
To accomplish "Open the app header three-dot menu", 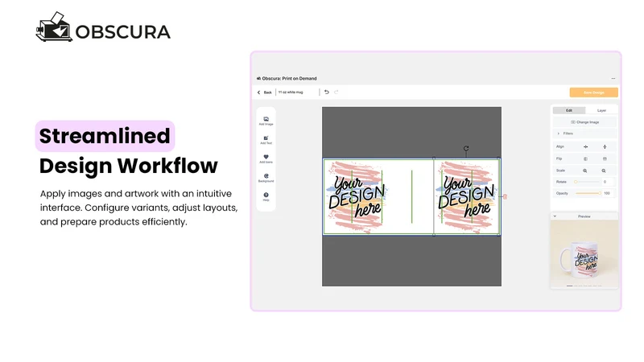I will (613, 78).
